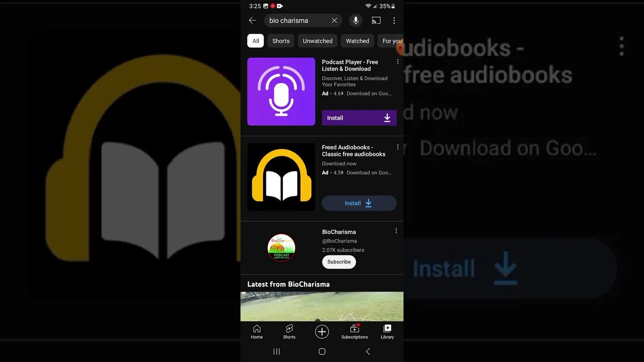The height and width of the screenshot is (362, 644).
Task: Open Podcast Player purple microphone thumbnail
Action: coord(281,92)
